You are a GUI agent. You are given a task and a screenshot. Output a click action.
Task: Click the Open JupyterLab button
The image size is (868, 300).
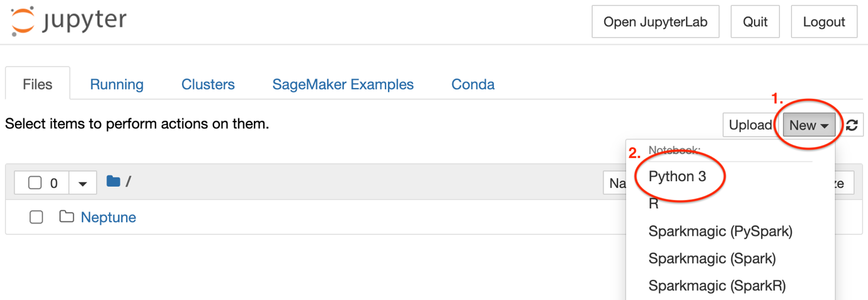click(655, 22)
